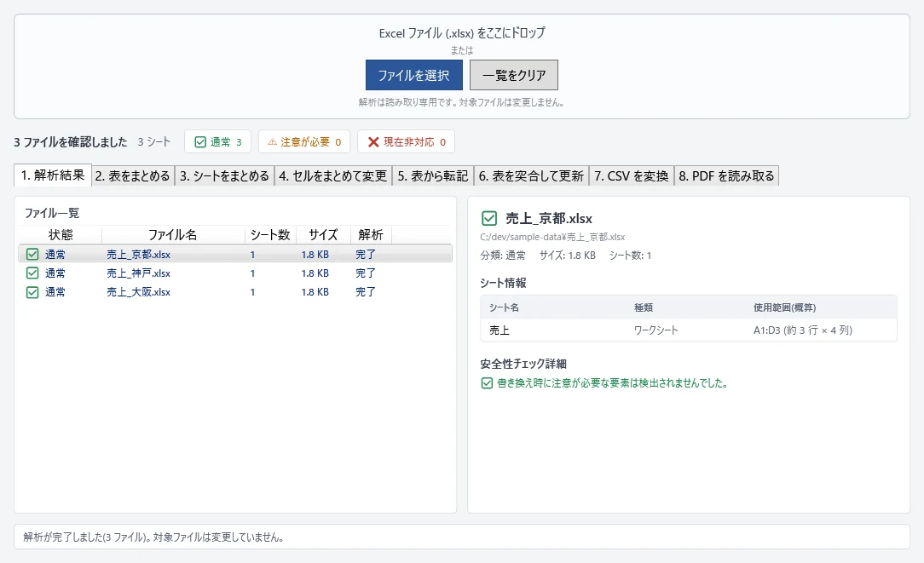Viewport: 924px width, 563px height.
Task: Sort by the サイズ column header
Action: coord(323,234)
